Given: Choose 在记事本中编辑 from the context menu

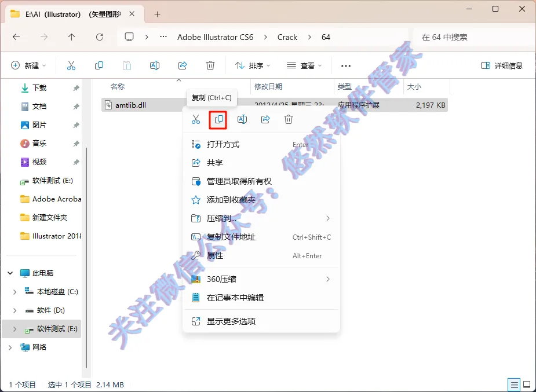Looking at the screenshot, I should pyautogui.click(x=261, y=298).
